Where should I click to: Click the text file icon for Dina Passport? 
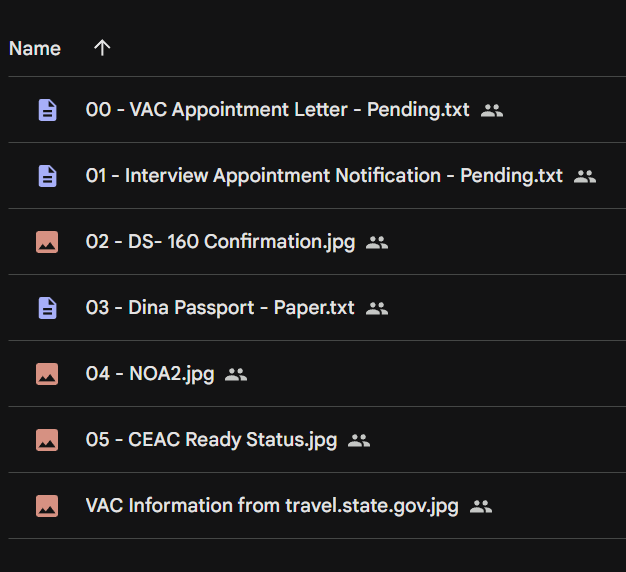point(48,308)
